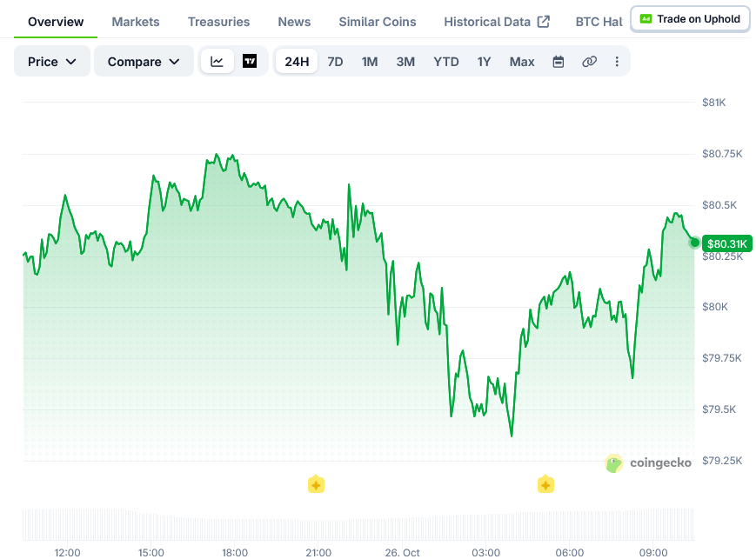Click the volume bar strip below the chart
Screen dimensions: 756x559
point(358,524)
